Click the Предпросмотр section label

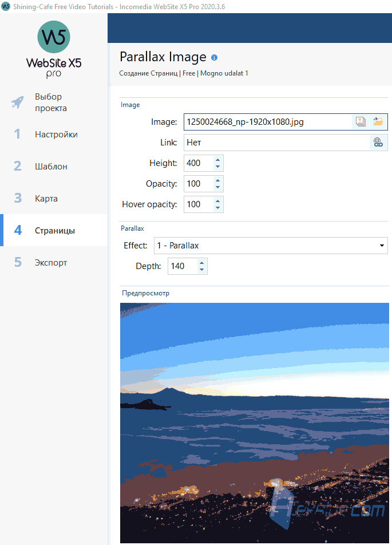pyautogui.click(x=145, y=293)
